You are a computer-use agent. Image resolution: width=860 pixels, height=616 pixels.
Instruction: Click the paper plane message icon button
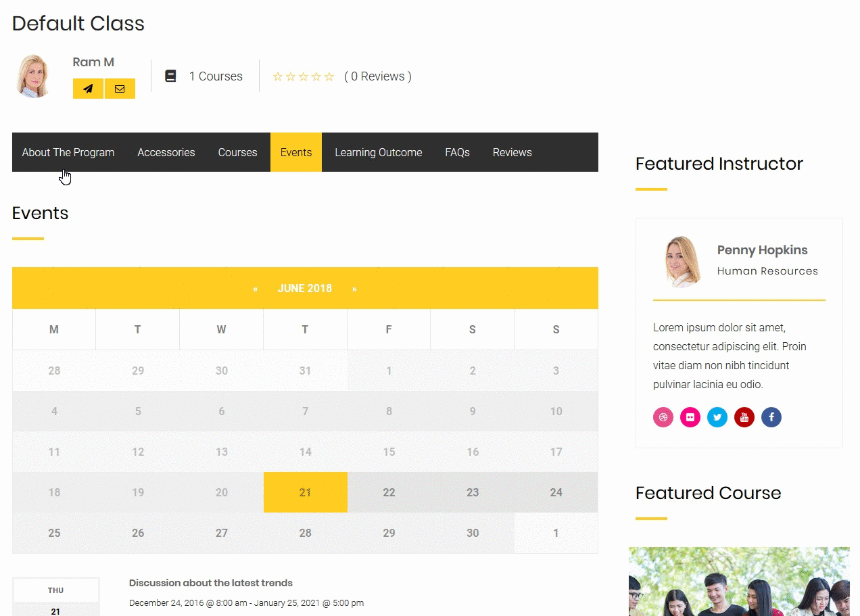pyautogui.click(x=88, y=89)
